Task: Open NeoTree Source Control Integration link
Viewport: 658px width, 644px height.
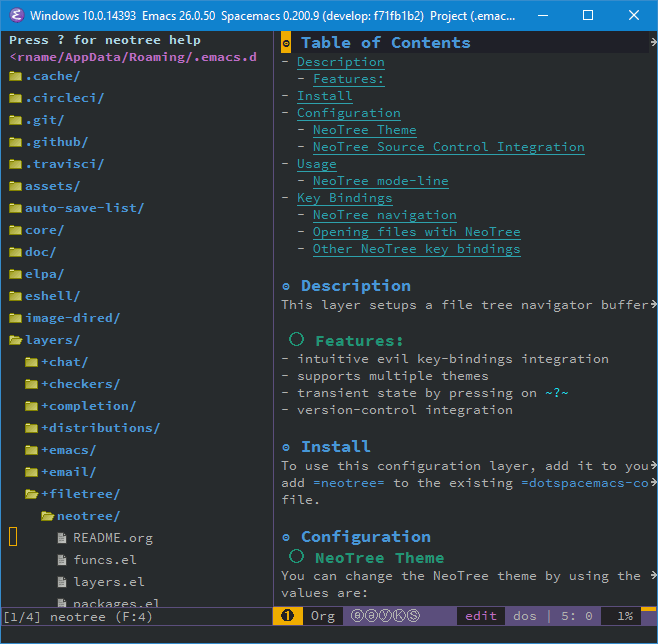Action: (x=449, y=147)
